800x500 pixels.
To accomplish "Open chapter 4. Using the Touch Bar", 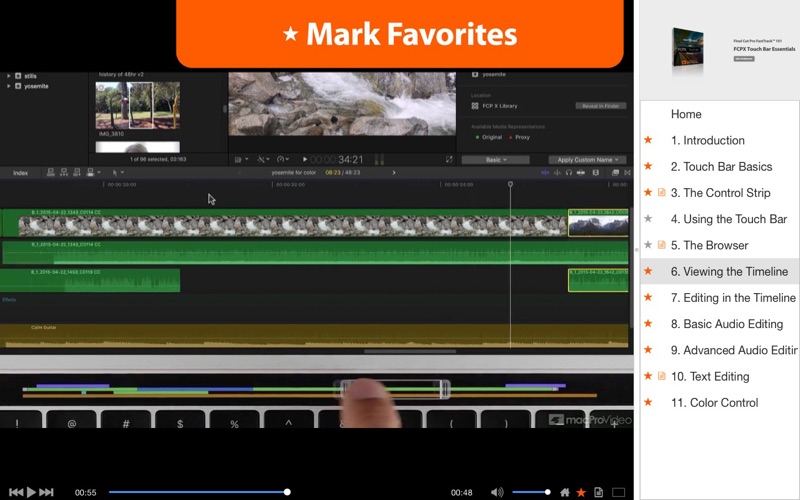I will pos(729,219).
